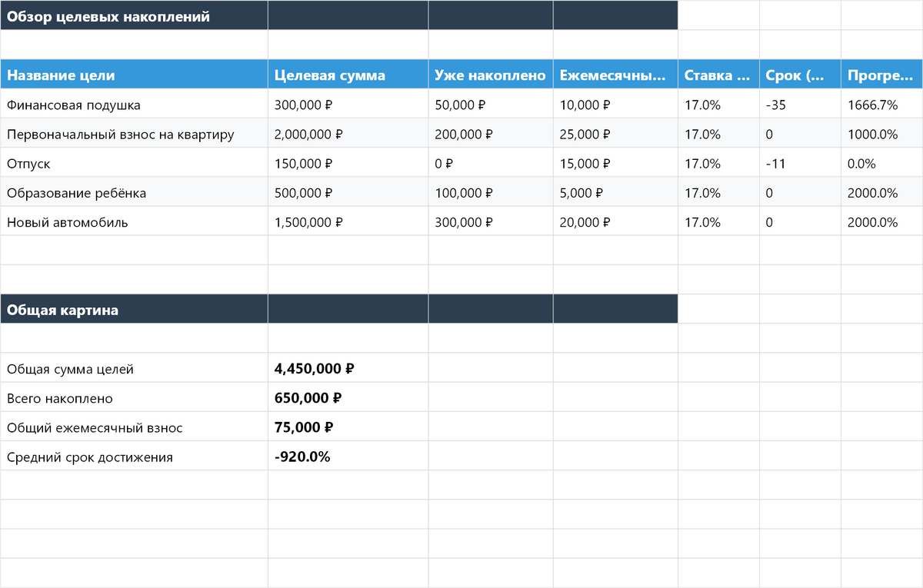Select the 'Образование ребёнка' cell
The width and height of the screenshot is (923, 588).
point(76,193)
